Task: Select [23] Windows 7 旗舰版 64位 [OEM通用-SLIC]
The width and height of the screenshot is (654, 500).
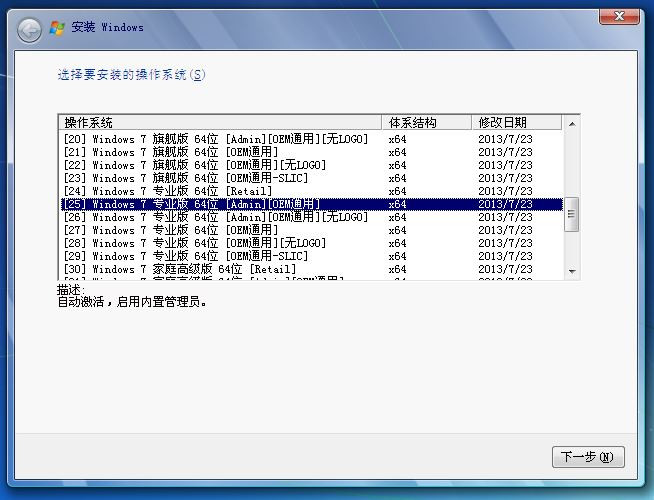Action: (x=312, y=178)
